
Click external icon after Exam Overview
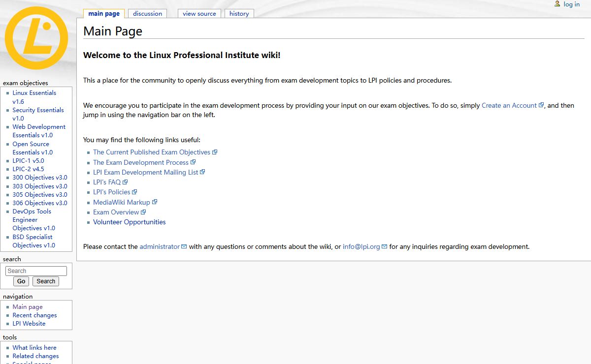tap(143, 212)
